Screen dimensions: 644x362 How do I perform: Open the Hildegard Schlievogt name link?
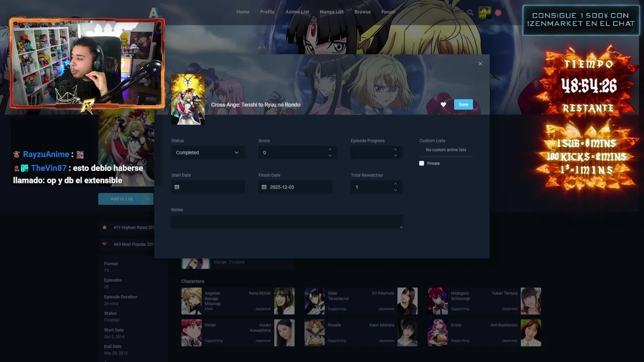460,296
